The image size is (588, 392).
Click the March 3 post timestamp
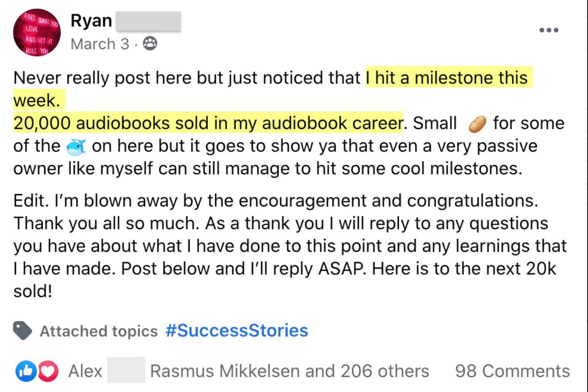pyautogui.click(x=100, y=44)
